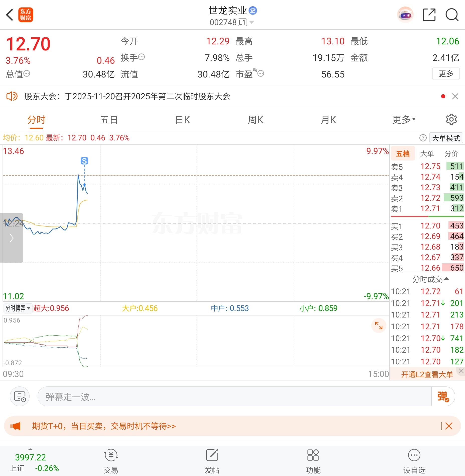
Task: Tap 设自选 to add to watchlist
Action: (414, 462)
